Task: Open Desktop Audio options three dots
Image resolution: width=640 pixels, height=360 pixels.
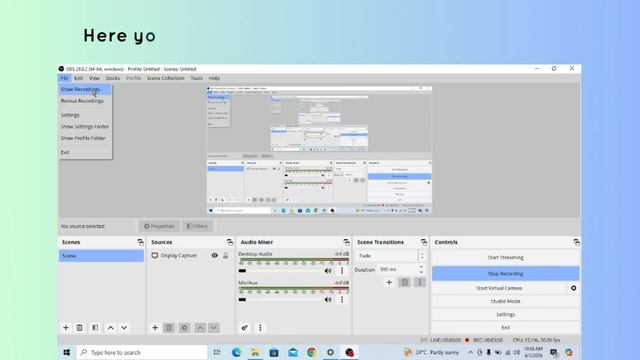Action: pos(342,271)
